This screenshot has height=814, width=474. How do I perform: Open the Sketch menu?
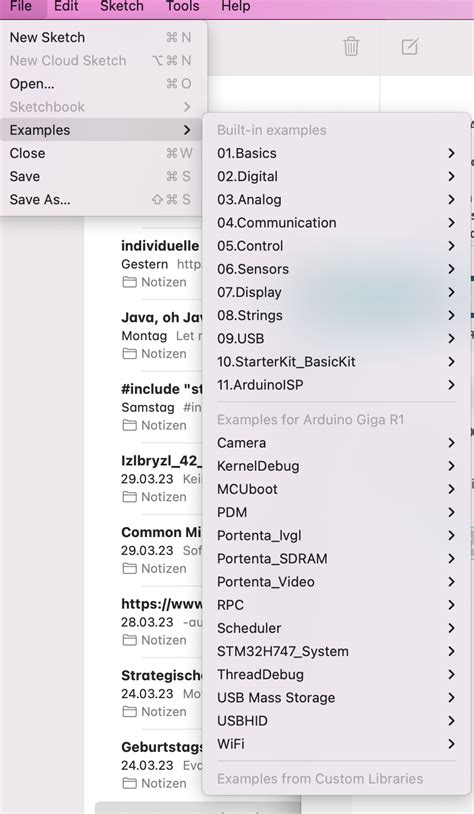[121, 7]
